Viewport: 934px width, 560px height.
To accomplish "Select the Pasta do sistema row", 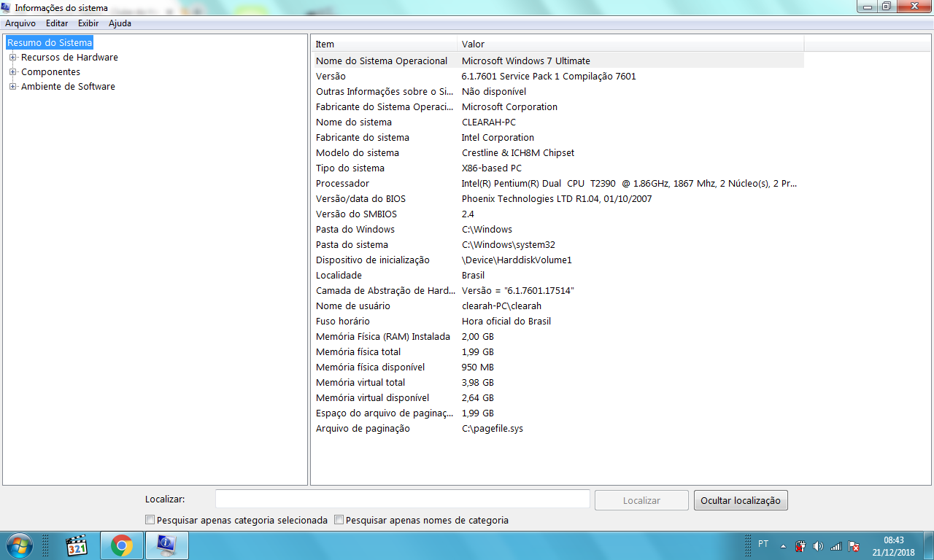I will pyautogui.click(x=558, y=244).
